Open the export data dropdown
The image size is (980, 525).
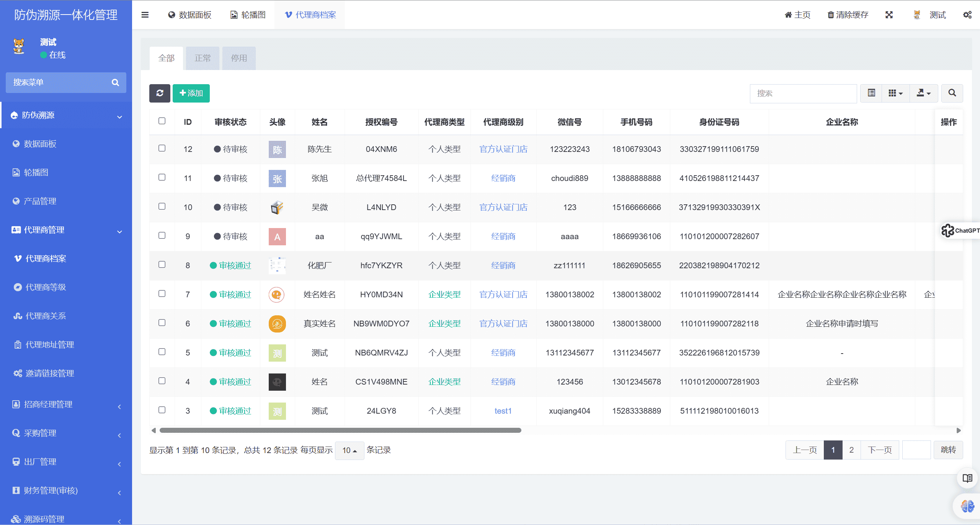pos(924,93)
